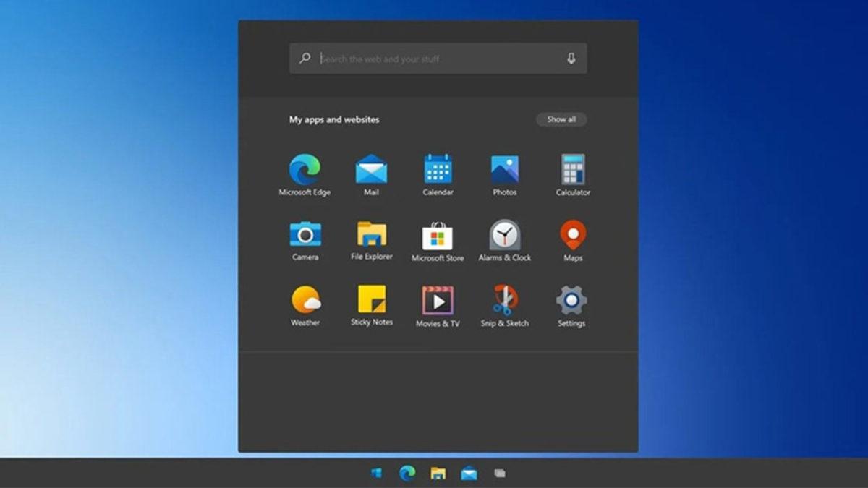
Task: Click inside the search field
Action: click(x=434, y=58)
